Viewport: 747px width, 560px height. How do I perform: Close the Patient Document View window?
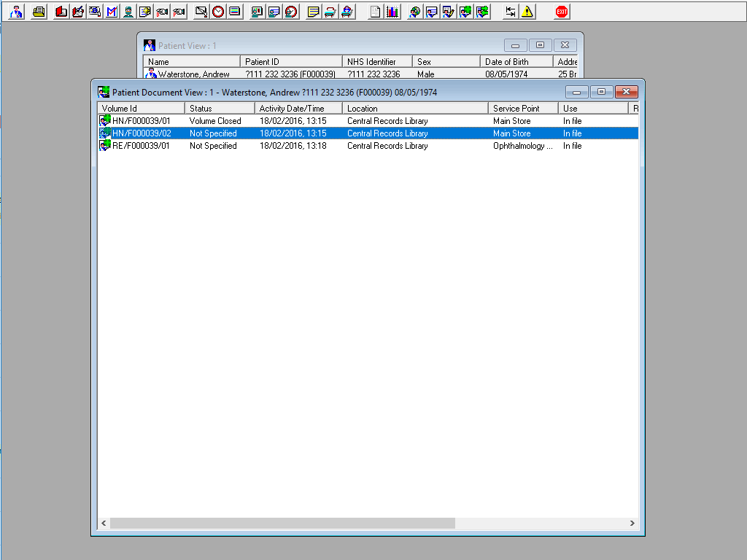click(627, 92)
